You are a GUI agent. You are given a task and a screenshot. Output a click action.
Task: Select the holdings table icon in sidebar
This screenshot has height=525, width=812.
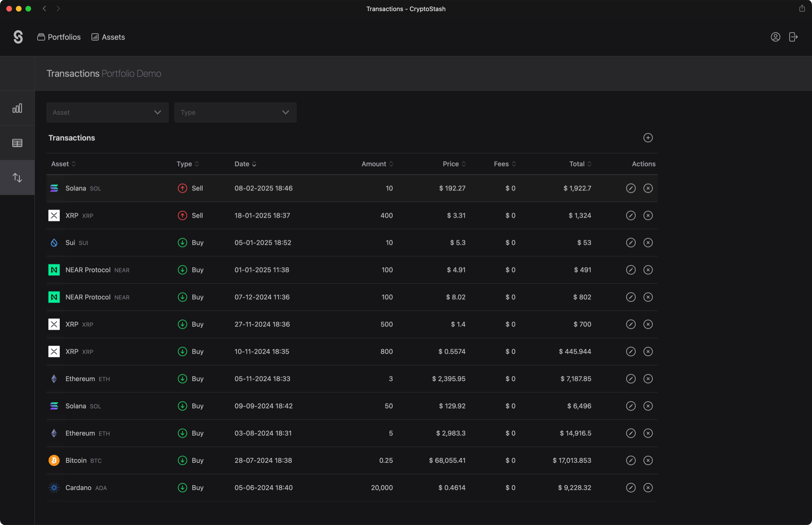point(17,143)
